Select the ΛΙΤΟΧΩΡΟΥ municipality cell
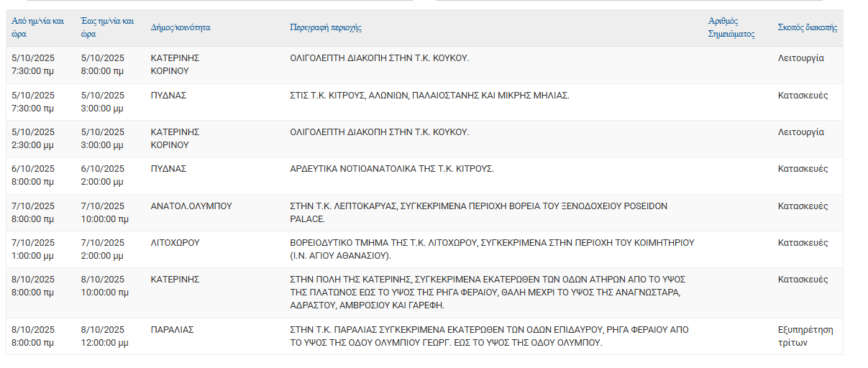Viewport: 868px width, 368px height. point(175,243)
